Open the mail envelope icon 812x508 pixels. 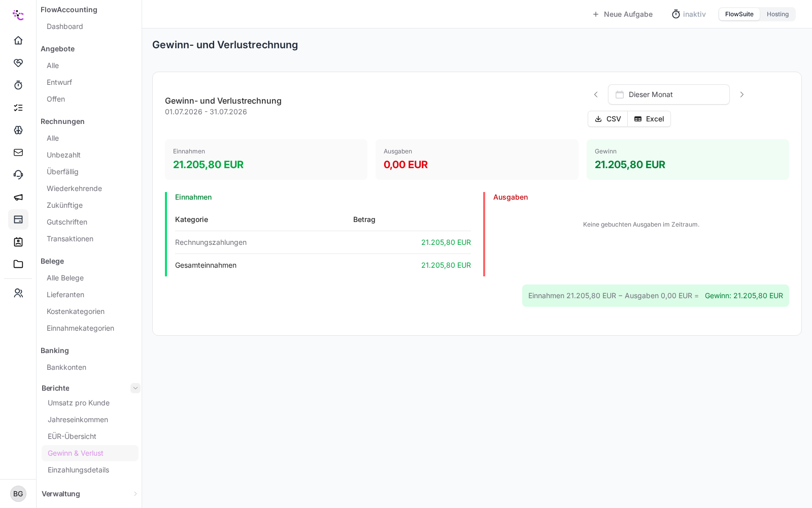pyautogui.click(x=18, y=152)
